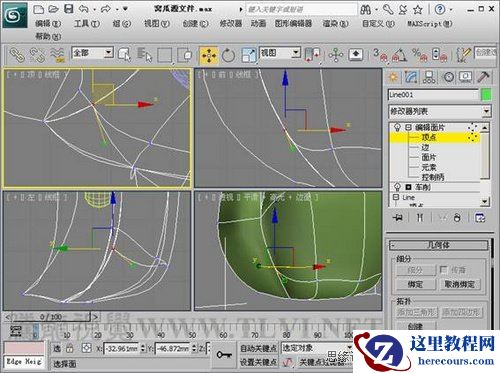Toggle the Spinner Snap button
The height and width of the screenshot is (373, 500).
(439, 55)
